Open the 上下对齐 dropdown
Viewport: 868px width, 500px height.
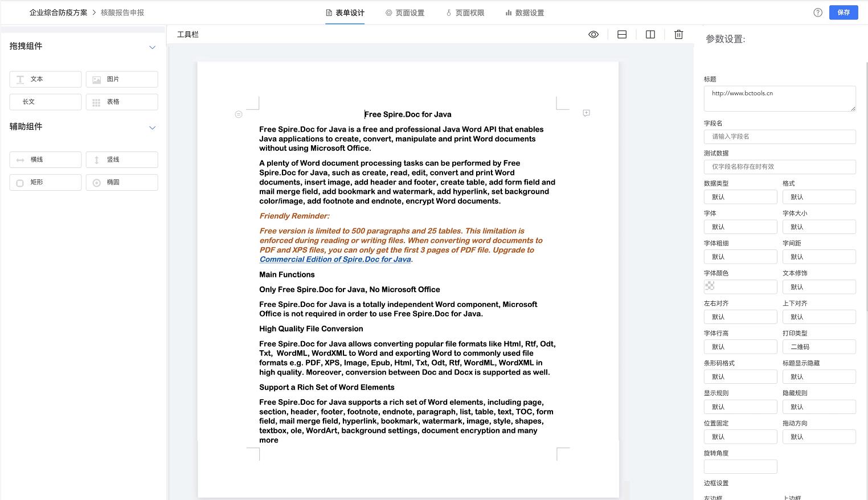coord(819,317)
